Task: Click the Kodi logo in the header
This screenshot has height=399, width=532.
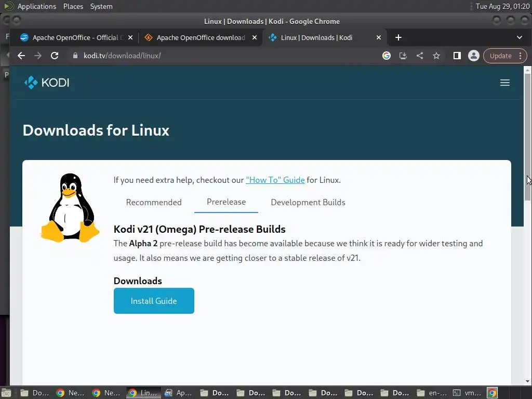Action: (x=46, y=83)
